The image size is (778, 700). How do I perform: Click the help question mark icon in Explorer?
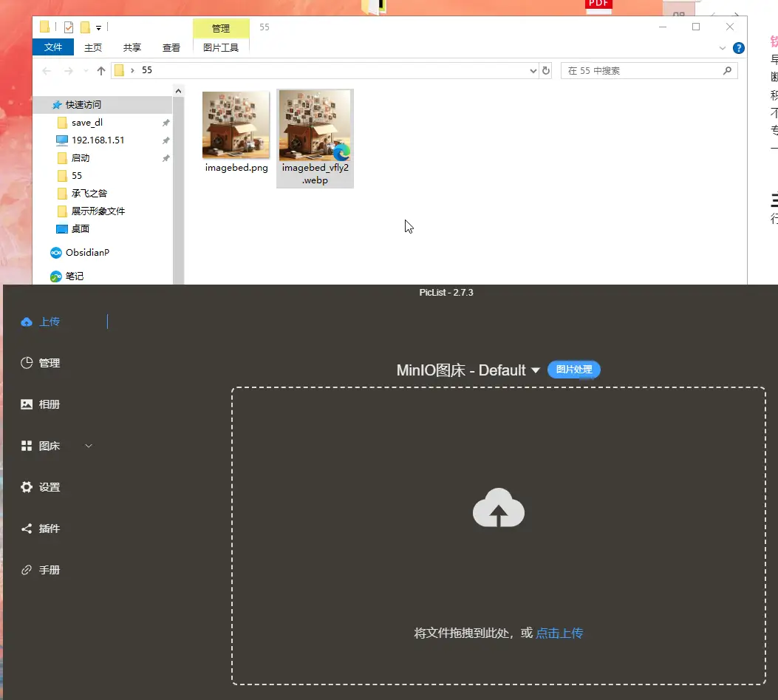coord(738,48)
